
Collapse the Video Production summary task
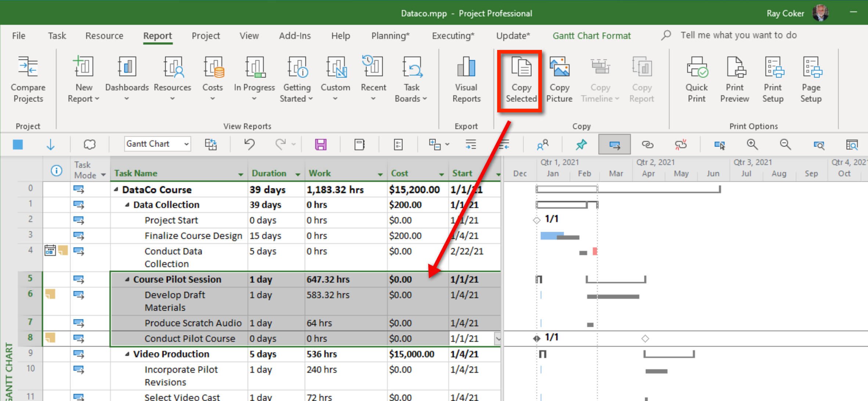127,354
